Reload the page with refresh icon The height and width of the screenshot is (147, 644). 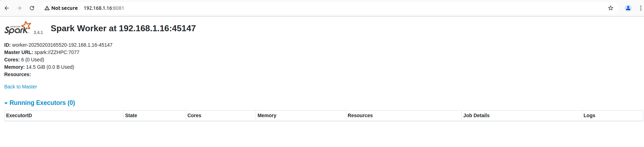tap(32, 8)
